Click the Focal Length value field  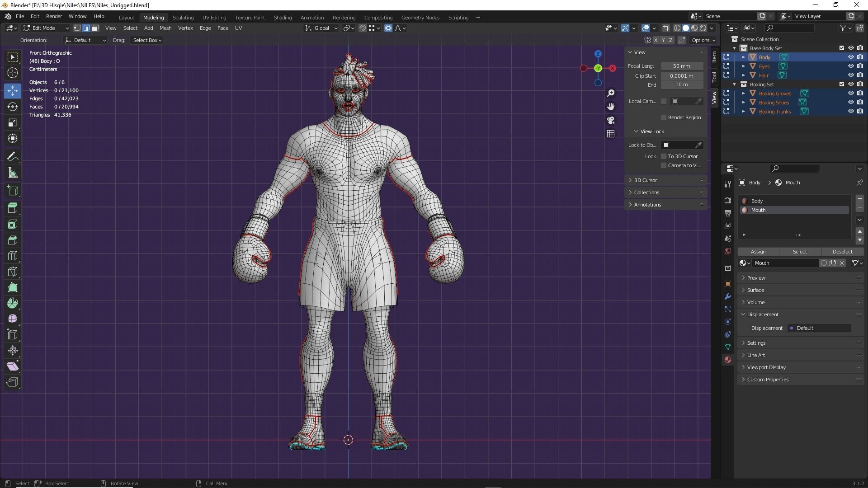pyautogui.click(x=681, y=66)
